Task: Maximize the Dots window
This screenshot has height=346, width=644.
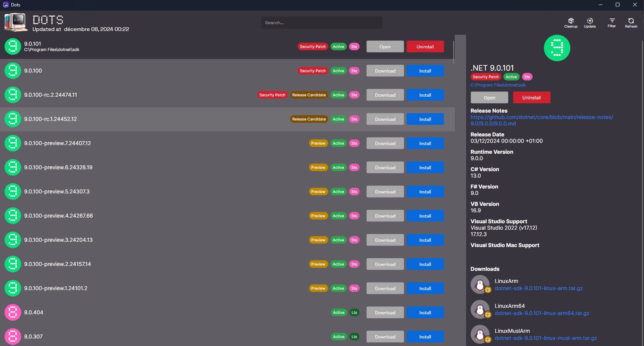Action: point(618,5)
